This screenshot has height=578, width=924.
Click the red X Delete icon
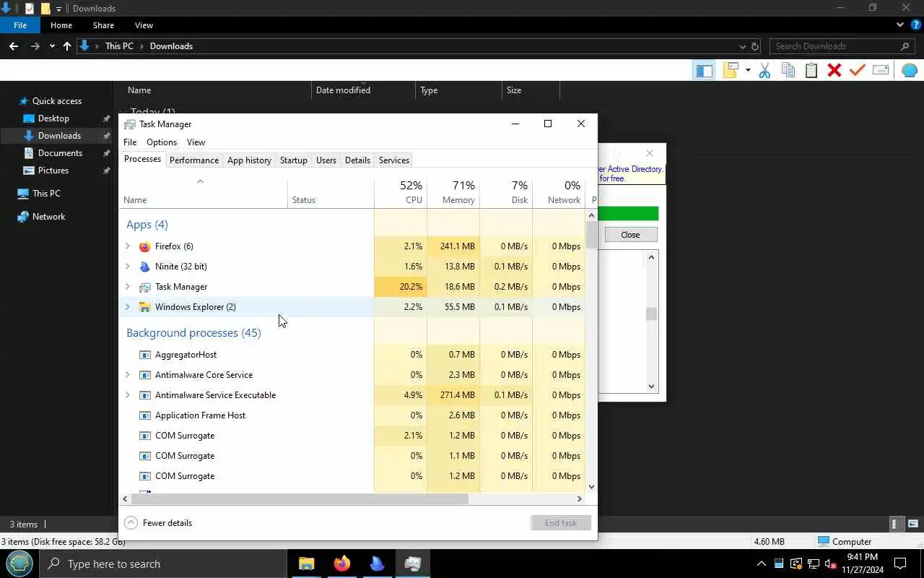(834, 70)
